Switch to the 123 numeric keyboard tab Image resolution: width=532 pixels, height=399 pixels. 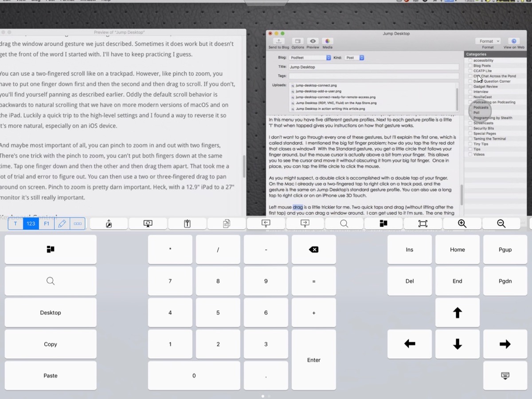31,224
